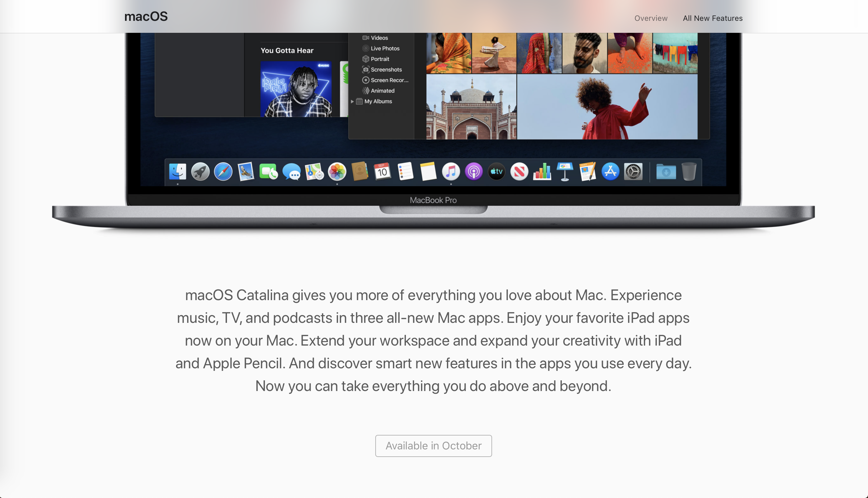Open Calendar icon showing 10

(x=382, y=171)
